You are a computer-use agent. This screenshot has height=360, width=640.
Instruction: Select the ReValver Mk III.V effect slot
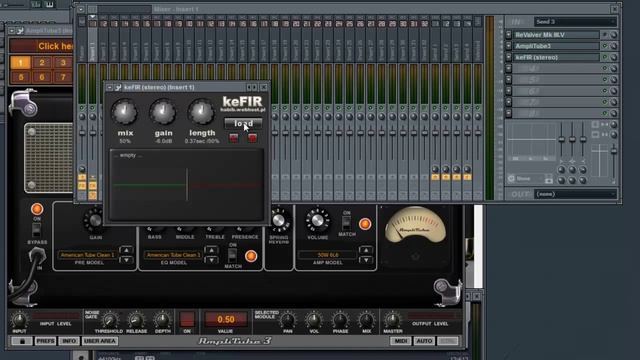tap(556, 35)
